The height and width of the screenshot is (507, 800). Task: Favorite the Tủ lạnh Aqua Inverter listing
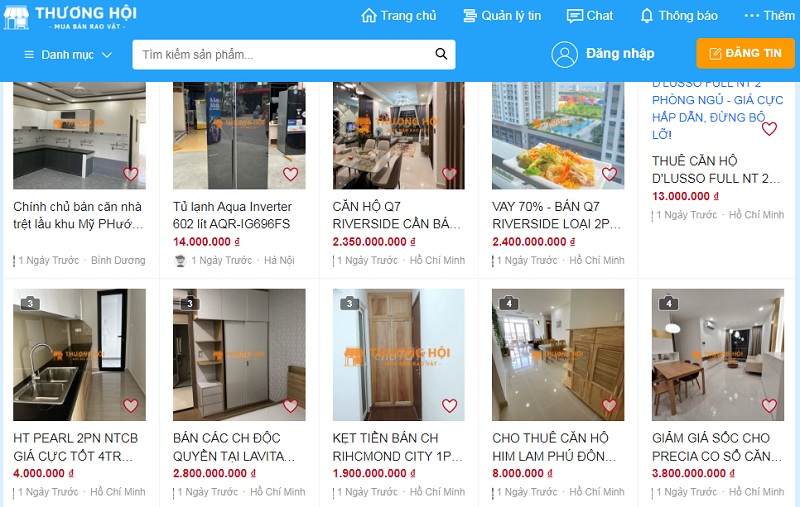pyautogui.click(x=290, y=174)
